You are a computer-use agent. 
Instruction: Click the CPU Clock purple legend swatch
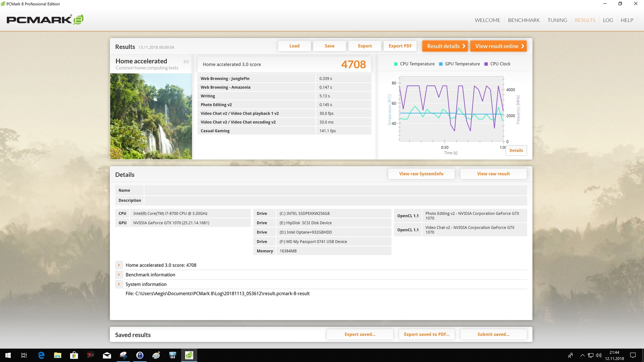(x=486, y=64)
